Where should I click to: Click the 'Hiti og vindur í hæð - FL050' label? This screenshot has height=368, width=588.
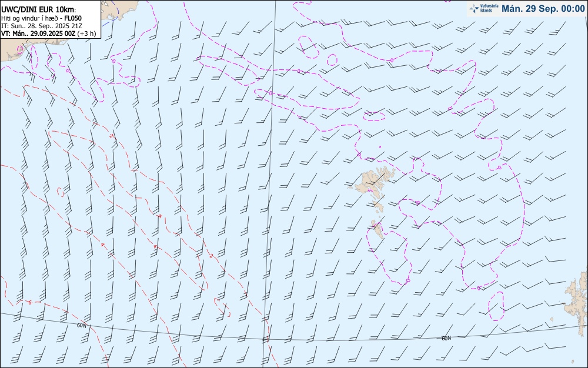pos(41,18)
